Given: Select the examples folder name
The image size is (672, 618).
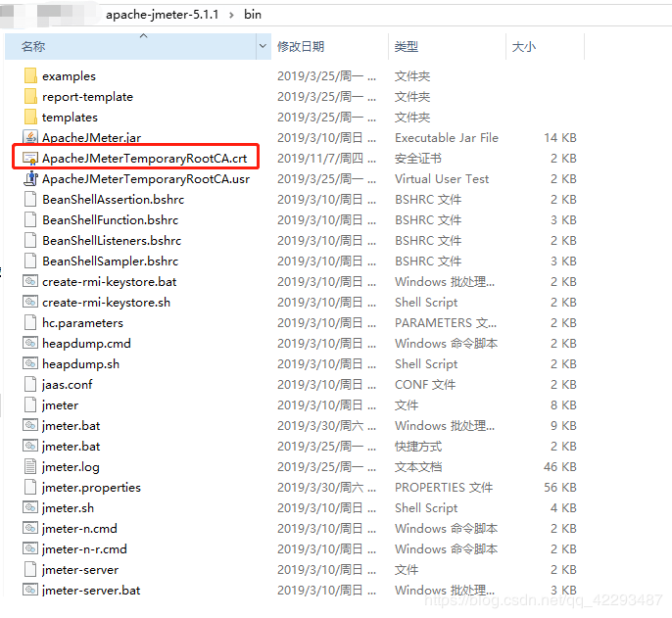Looking at the screenshot, I should 69,76.
